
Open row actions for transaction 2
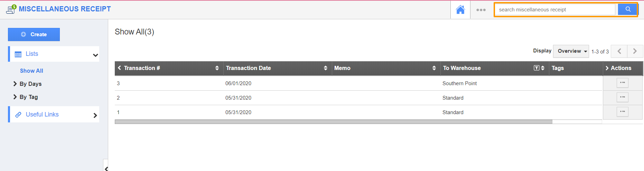[622, 97]
